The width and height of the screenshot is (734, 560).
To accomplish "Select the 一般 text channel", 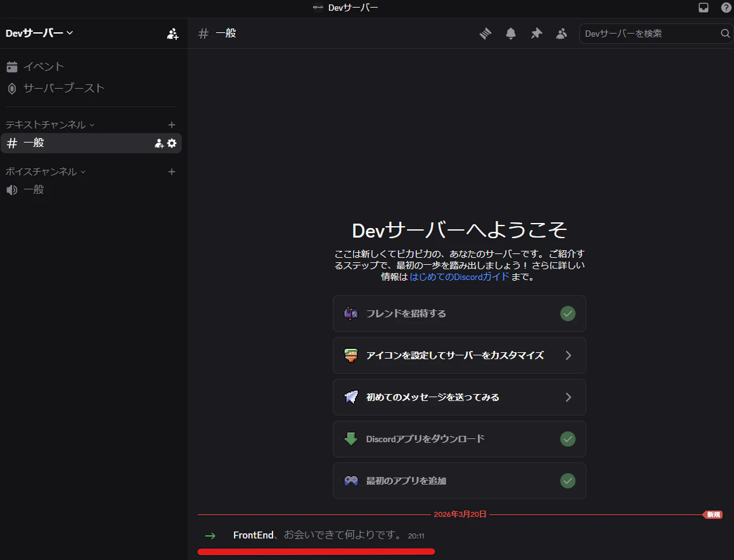I will click(91, 143).
